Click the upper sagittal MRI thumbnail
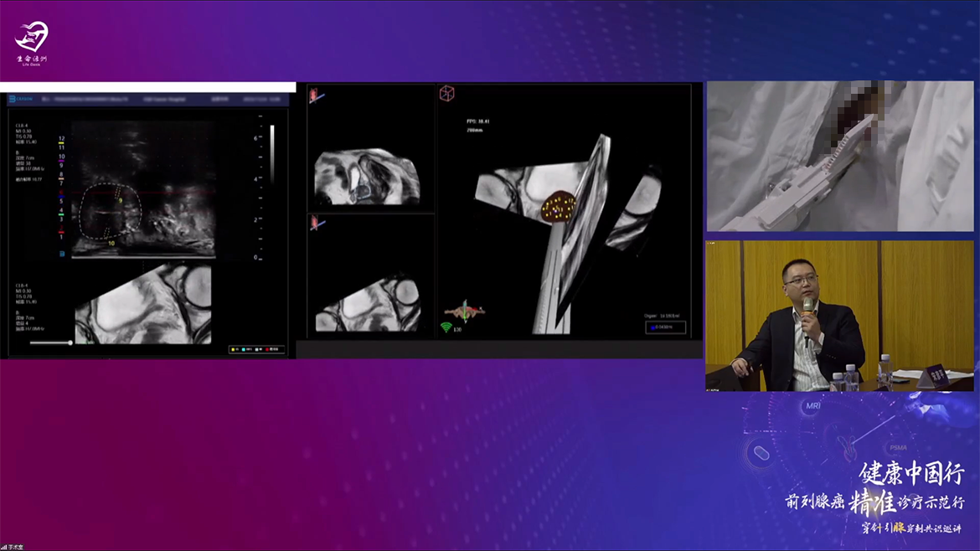The image size is (980, 551). (366, 177)
